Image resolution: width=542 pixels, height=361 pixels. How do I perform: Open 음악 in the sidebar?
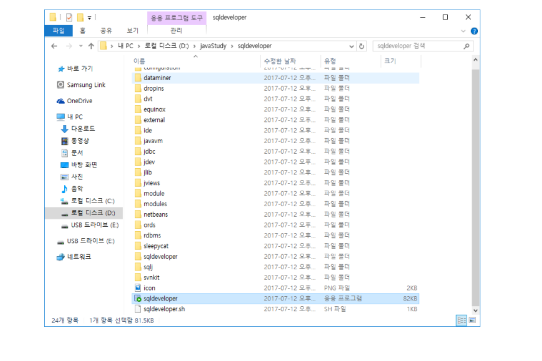click(72, 189)
